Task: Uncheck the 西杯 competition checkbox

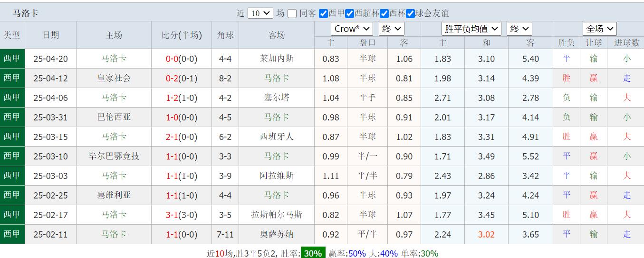Action: pos(384,14)
